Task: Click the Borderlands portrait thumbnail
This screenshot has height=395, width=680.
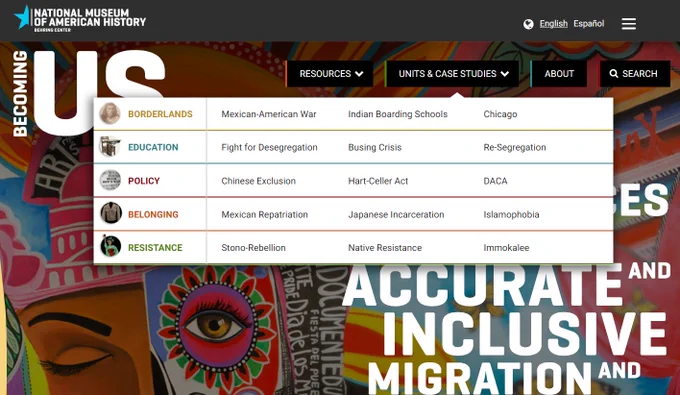Action: 110,114
